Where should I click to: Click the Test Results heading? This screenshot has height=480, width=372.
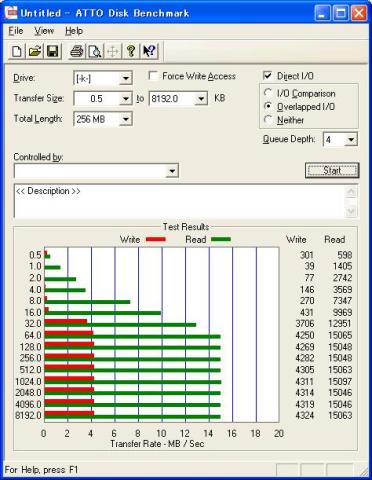186,227
